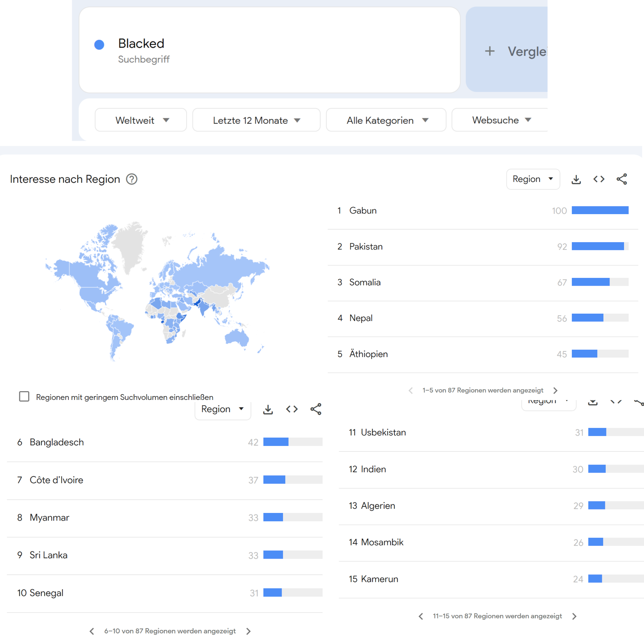The height and width of the screenshot is (644, 644).
Task: Select Côte d'Ivoire row
Action: tap(165, 480)
